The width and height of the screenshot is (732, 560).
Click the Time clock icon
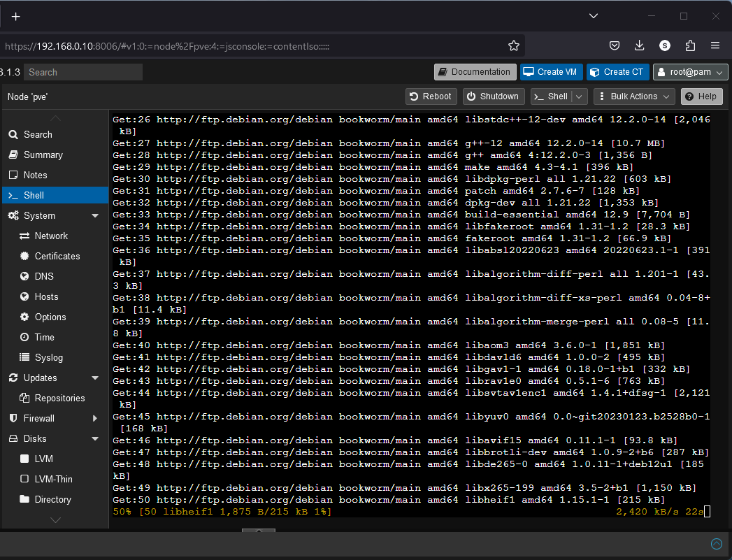(x=24, y=337)
